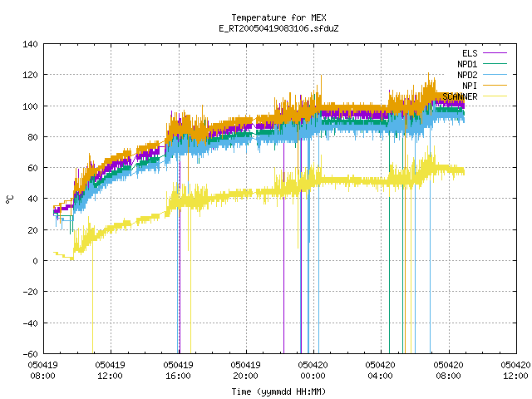The width and height of the screenshot is (532, 399).
Task: Click the °C y-axis unit label
Action: [x=9, y=199]
